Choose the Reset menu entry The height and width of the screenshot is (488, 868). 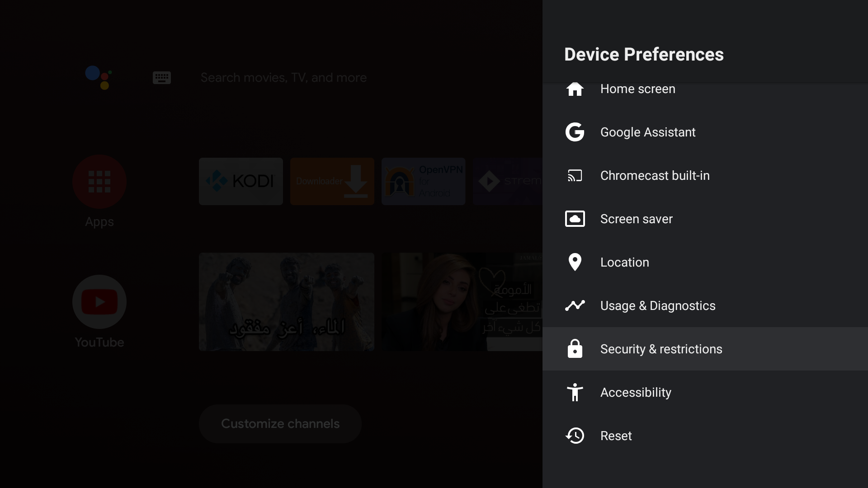[x=616, y=436]
